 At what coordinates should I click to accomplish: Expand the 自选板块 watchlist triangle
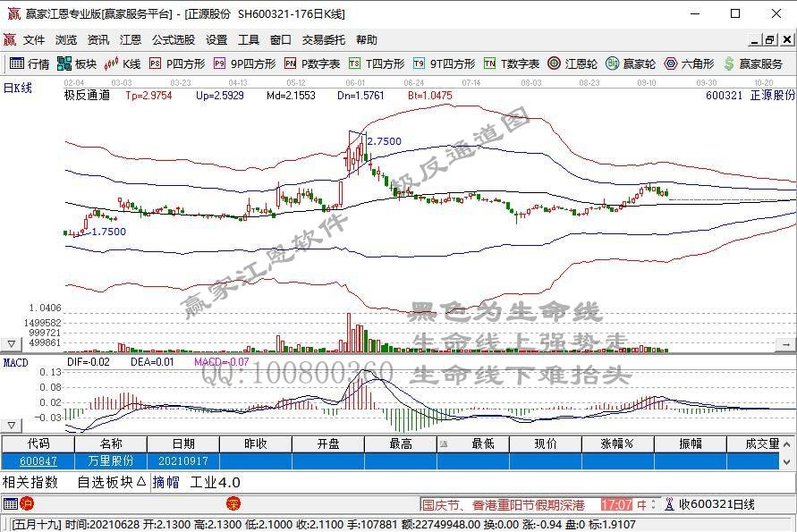[x=141, y=482]
